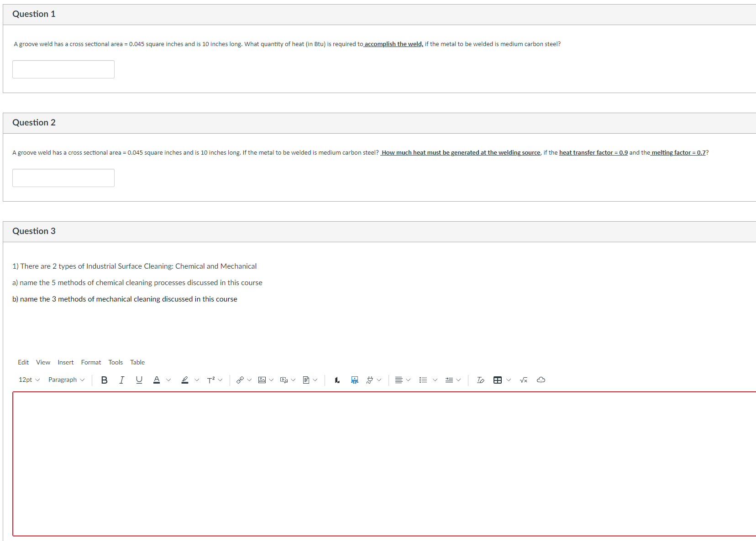Image resolution: width=756 pixels, height=541 pixels.
Task: Click the 'Industrial Surface Cleaning' sentence
Action: point(135,266)
